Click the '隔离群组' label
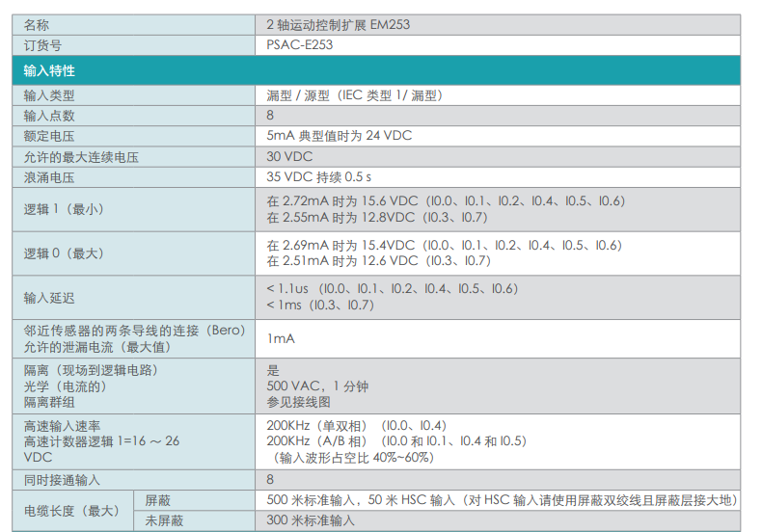762x532 pixels. click(49, 403)
